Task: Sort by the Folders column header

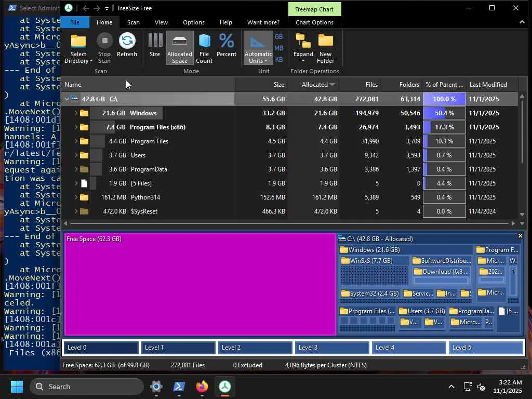Action: click(x=402, y=85)
